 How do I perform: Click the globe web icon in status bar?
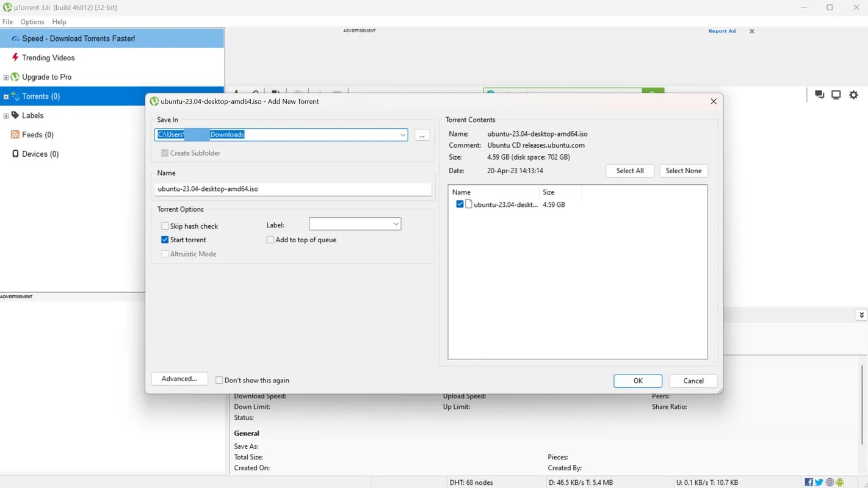click(x=830, y=483)
